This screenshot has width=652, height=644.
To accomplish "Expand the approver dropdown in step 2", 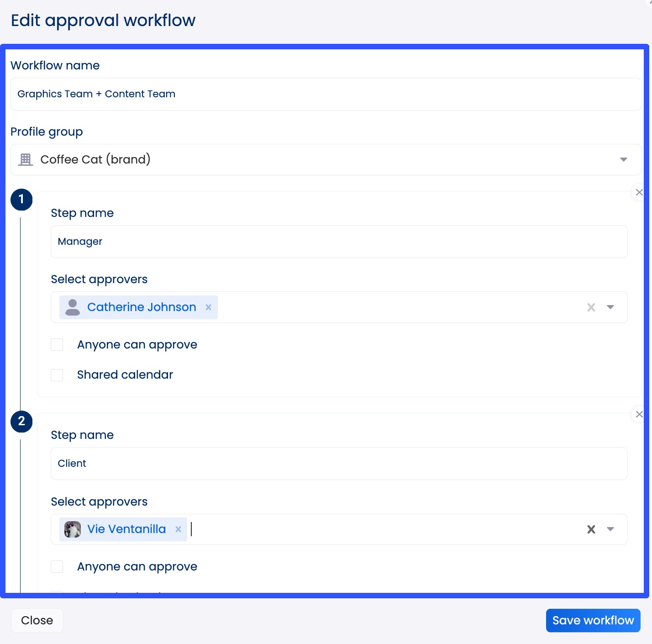I will pos(610,529).
